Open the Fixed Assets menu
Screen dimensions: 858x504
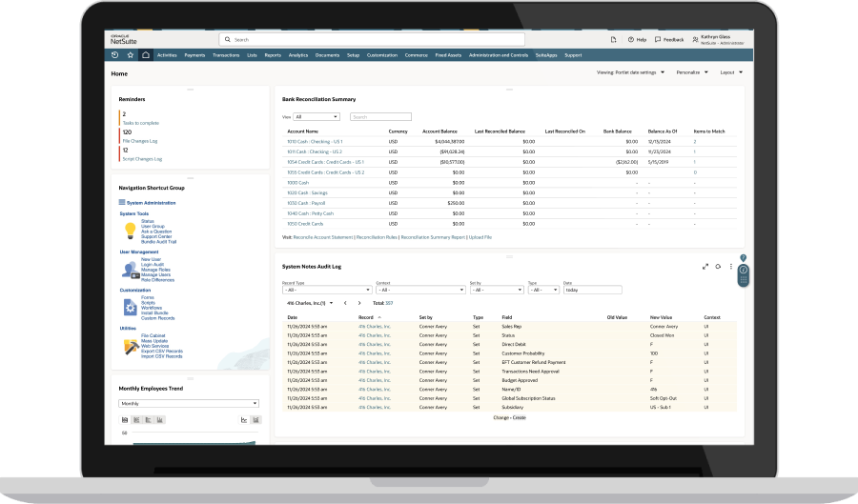coord(447,55)
